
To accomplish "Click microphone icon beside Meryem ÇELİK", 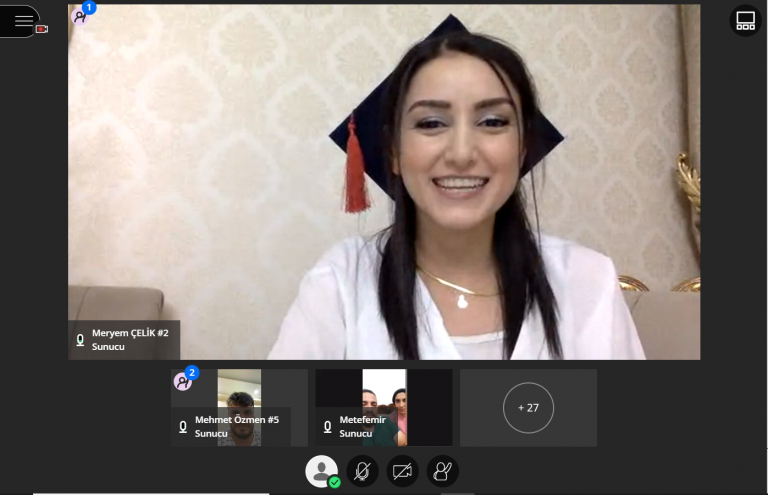I will coord(80,340).
